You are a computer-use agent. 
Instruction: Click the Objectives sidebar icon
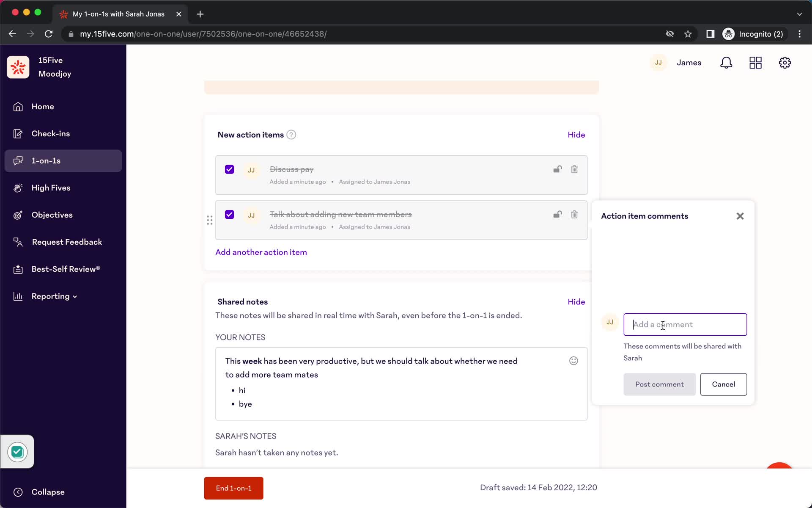[x=17, y=215]
